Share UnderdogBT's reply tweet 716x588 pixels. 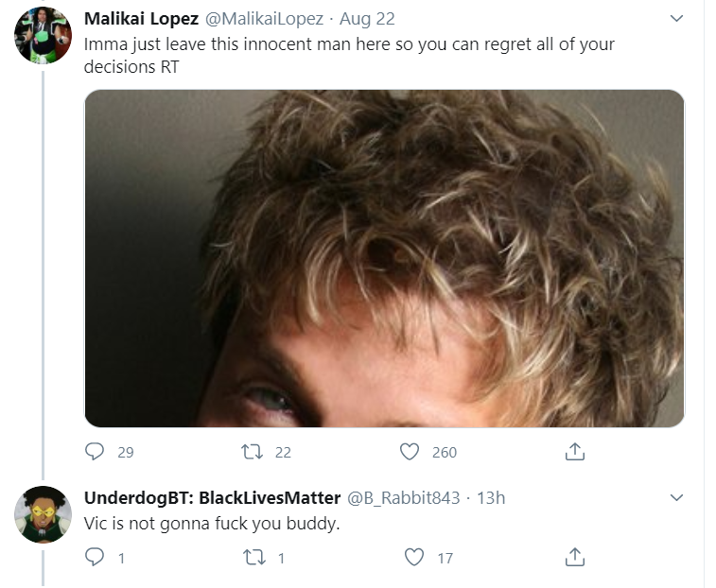click(x=575, y=557)
